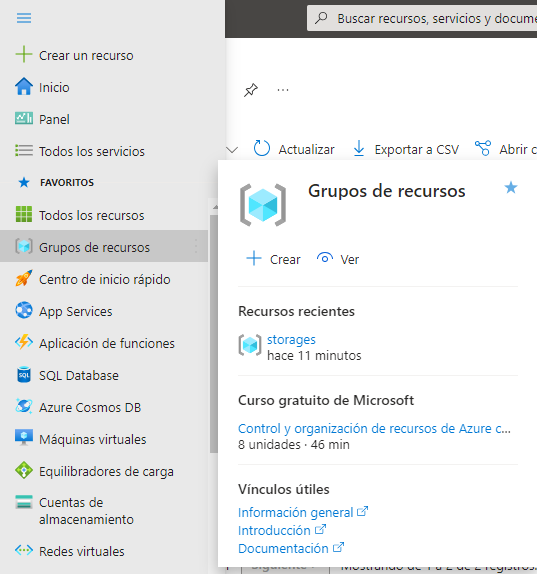Click the Inicio house icon
This screenshot has width=537, height=574.
coord(24,86)
